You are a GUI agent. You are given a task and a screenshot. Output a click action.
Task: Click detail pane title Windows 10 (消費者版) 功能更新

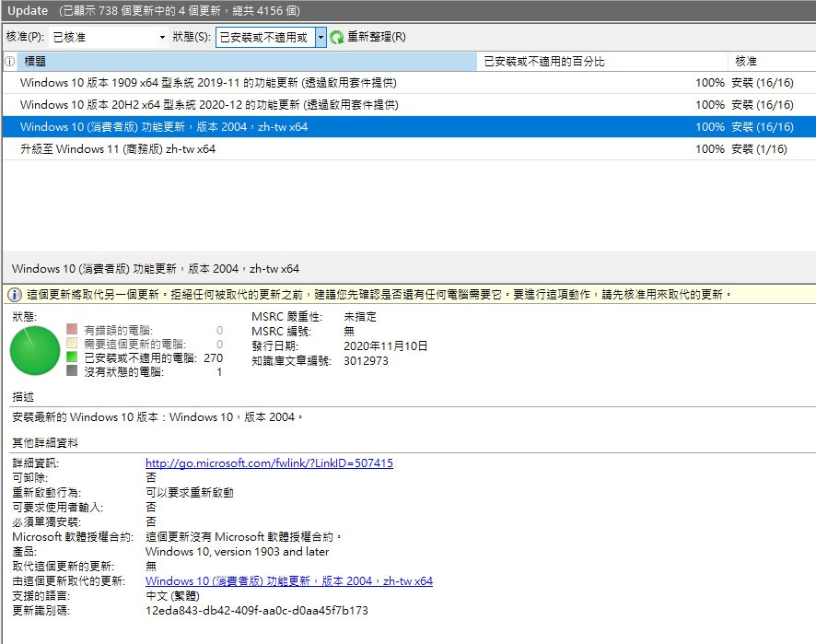155,269
